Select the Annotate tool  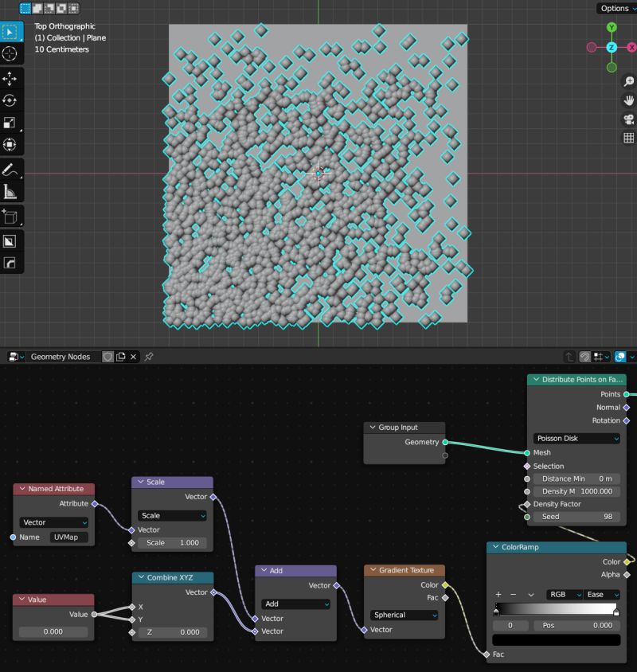coord(10,169)
